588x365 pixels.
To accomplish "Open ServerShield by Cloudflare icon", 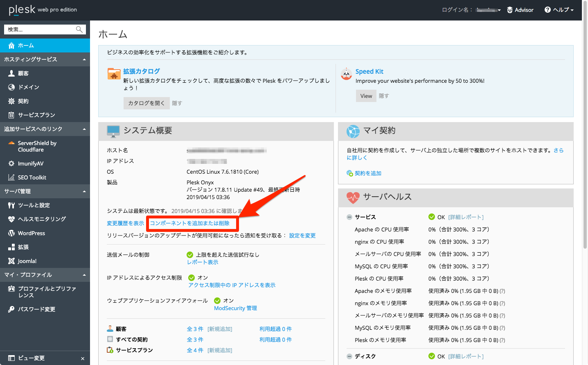I will [11, 143].
